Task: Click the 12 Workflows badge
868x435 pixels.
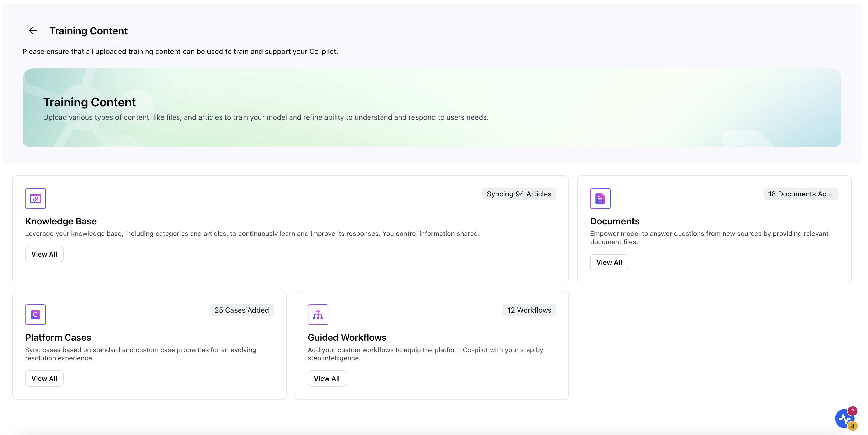Action: coord(529,310)
